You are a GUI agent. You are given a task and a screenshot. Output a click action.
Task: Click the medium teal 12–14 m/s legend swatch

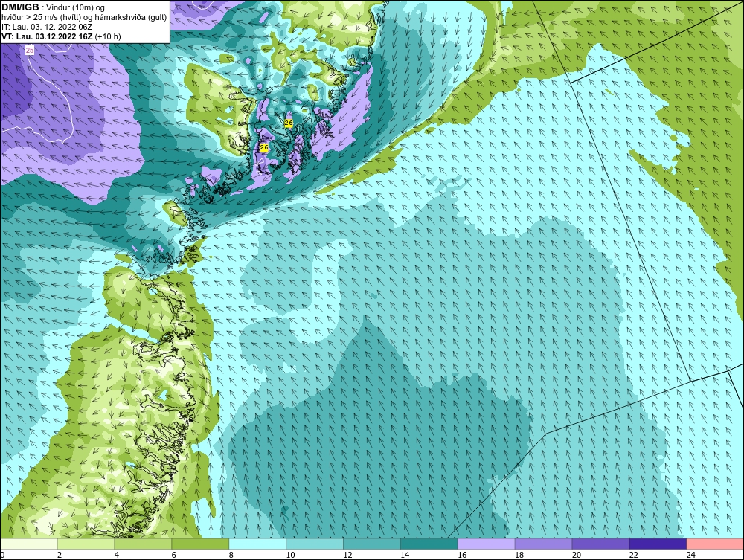point(372,544)
